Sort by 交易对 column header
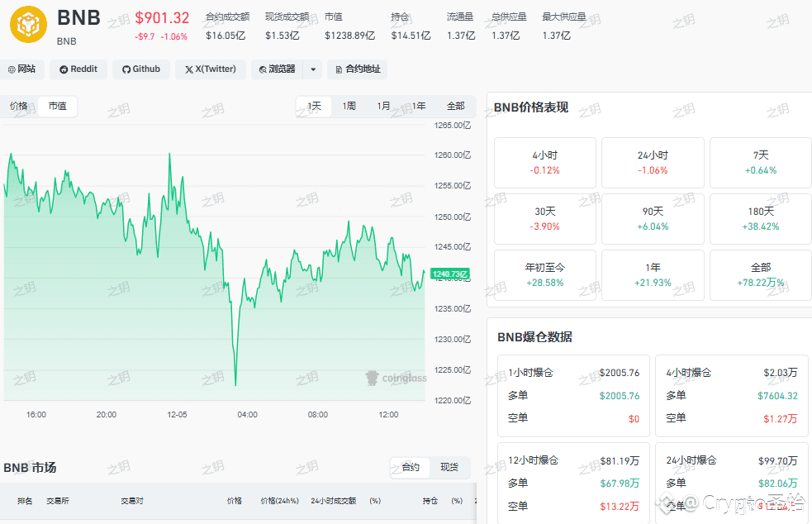The width and height of the screenshot is (812, 524). point(132,501)
